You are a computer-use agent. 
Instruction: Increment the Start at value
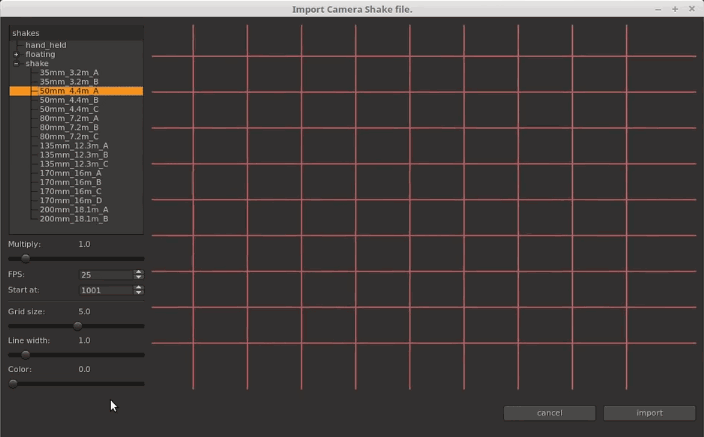click(x=138, y=288)
